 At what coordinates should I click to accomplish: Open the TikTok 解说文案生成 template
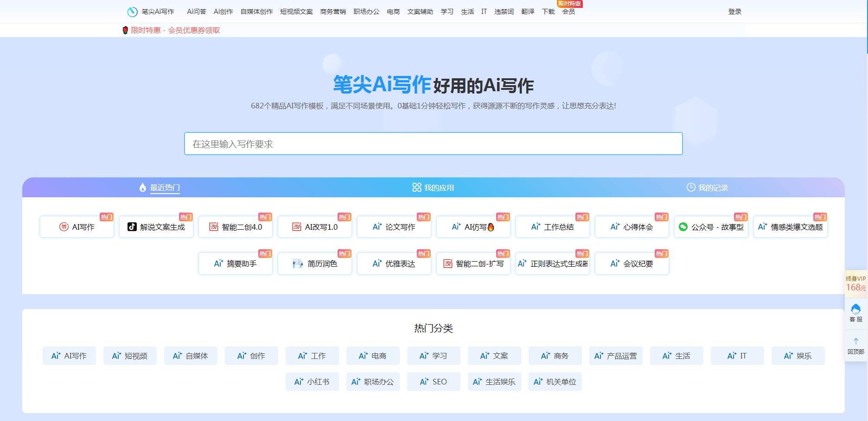coord(156,227)
